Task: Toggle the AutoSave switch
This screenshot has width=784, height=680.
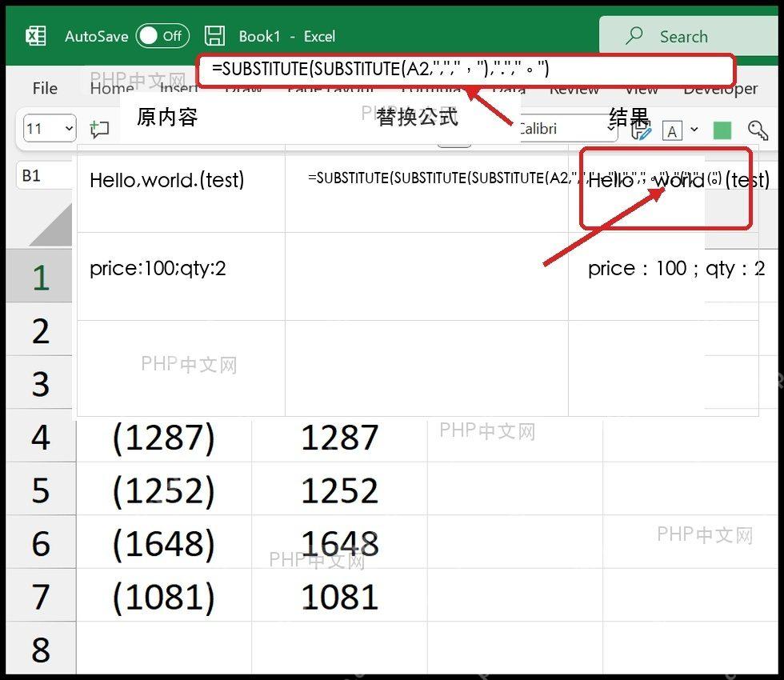Action: coord(162,36)
